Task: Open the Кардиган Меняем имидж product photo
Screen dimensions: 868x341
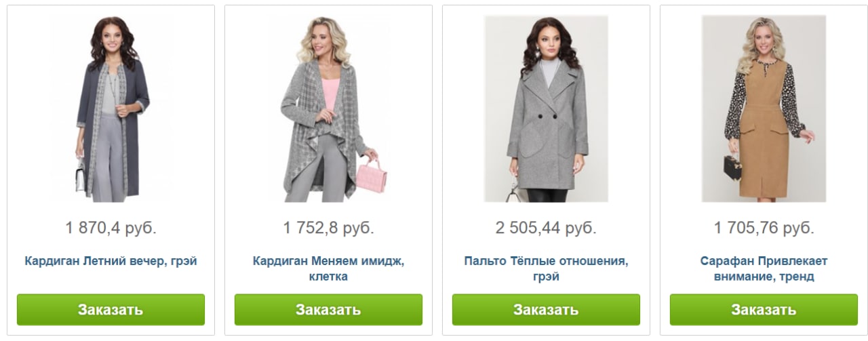Action: point(328,109)
